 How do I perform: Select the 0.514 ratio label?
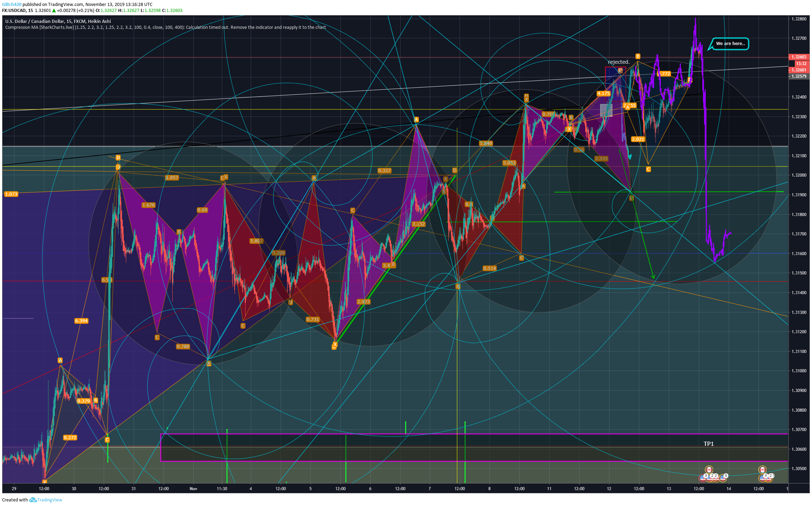[x=490, y=268]
